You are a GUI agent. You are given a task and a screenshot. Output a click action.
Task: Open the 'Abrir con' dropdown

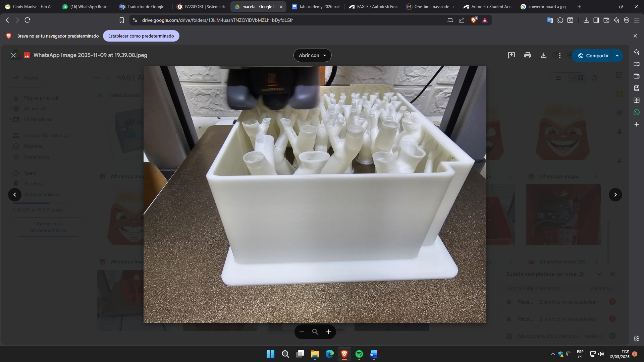(312, 55)
